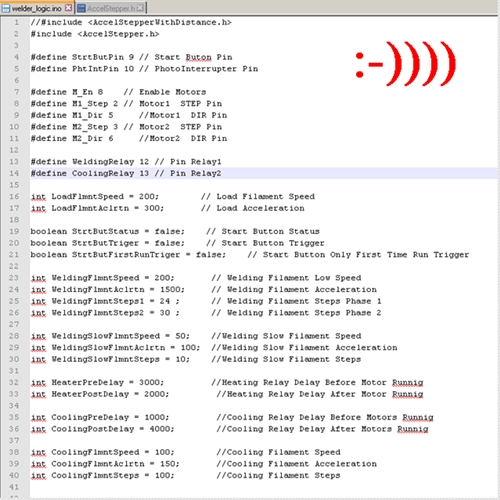
Task: Click line number 21 in the margin
Action: tap(14, 255)
